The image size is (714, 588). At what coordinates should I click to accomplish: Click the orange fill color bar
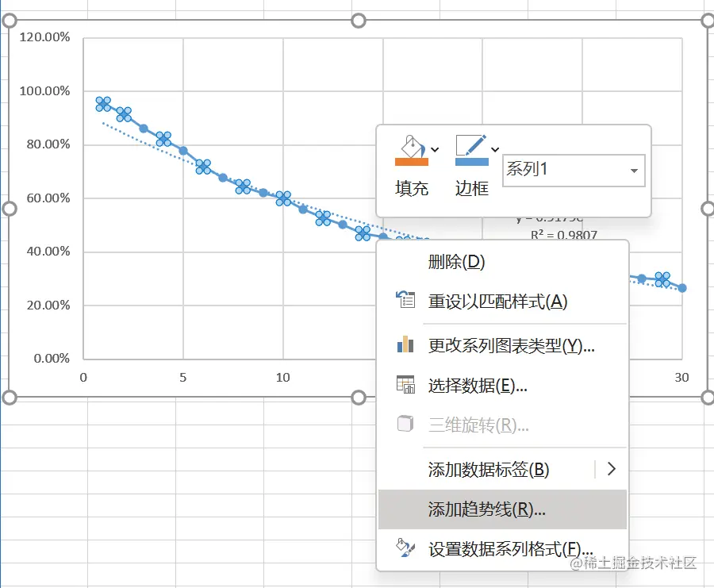[411, 162]
